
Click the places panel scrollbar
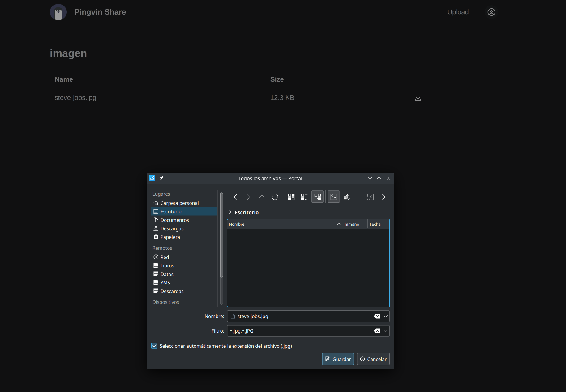(221, 235)
